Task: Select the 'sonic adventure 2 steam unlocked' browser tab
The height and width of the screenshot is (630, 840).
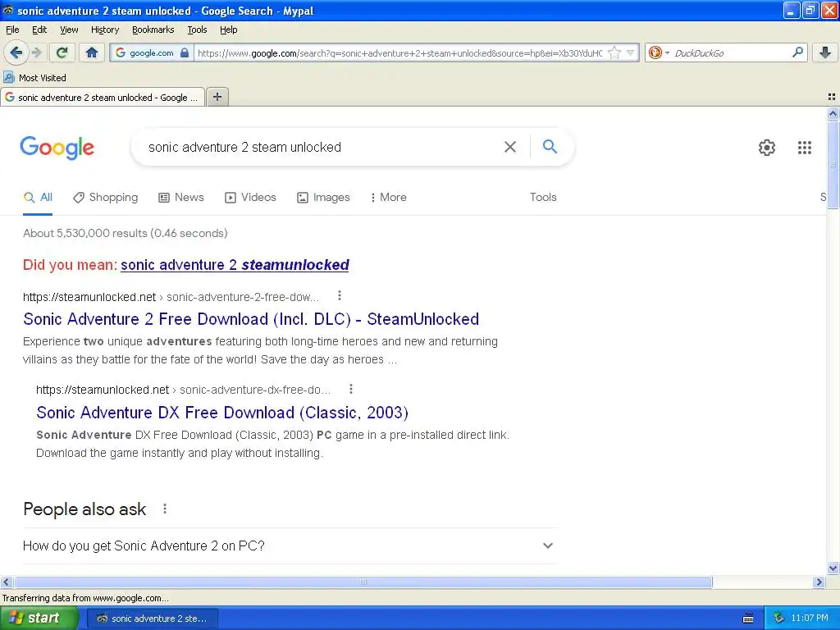Action: pyautogui.click(x=103, y=98)
